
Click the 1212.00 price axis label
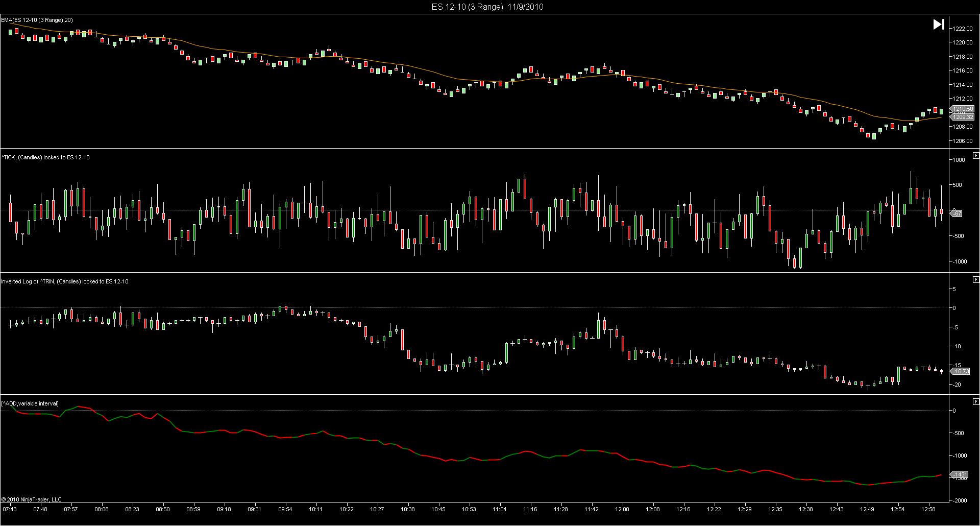962,99
